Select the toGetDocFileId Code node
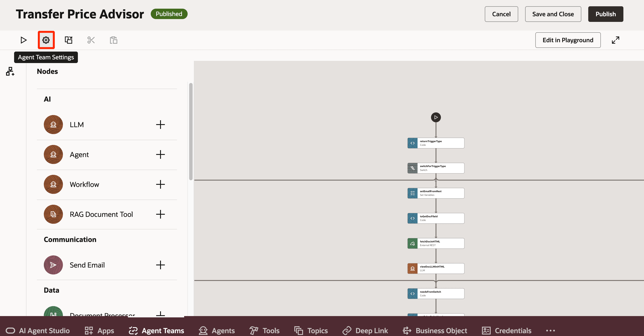The width and height of the screenshot is (644, 336). [x=436, y=218]
